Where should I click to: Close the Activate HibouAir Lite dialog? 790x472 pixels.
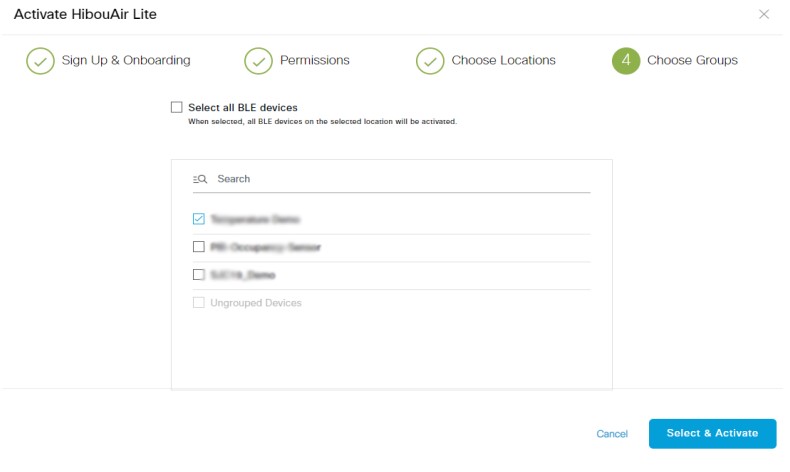(x=764, y=14)
